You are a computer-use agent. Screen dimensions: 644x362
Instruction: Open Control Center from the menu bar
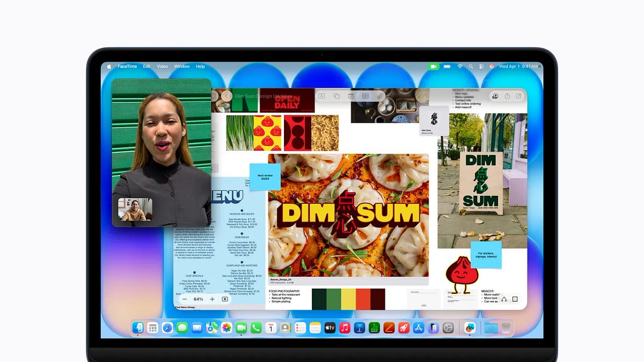click(x=481, y=67)
